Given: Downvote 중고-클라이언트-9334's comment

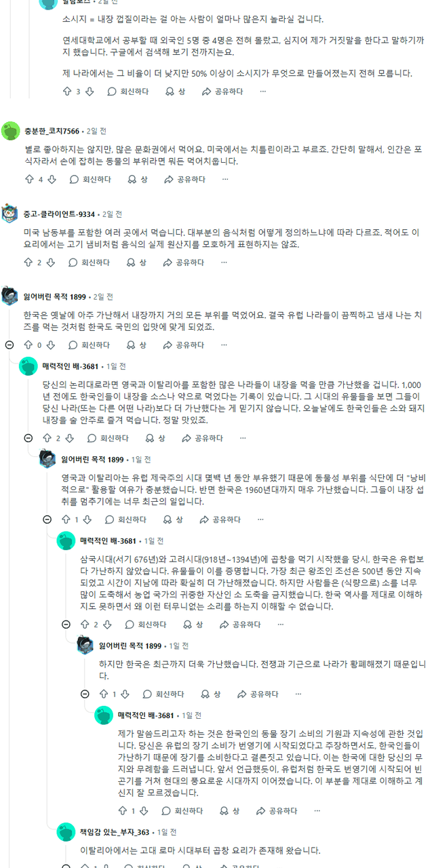Looking at the screenshot, I should coord(52,262).
